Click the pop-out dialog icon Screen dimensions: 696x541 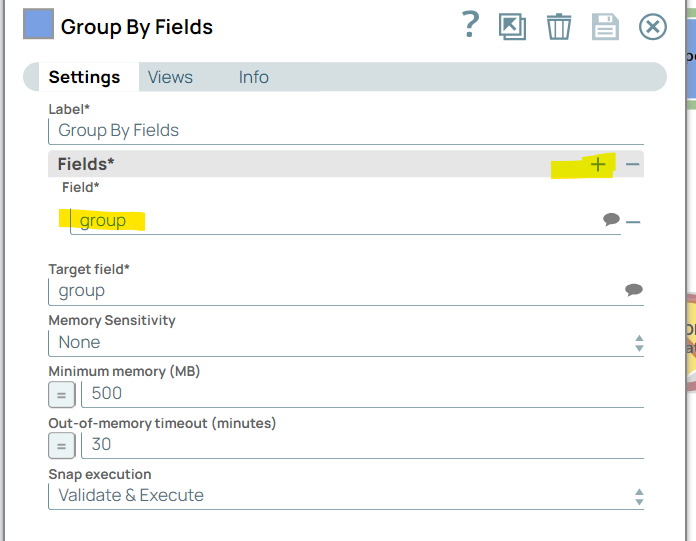pyautogui.click(x=513, y=27)
